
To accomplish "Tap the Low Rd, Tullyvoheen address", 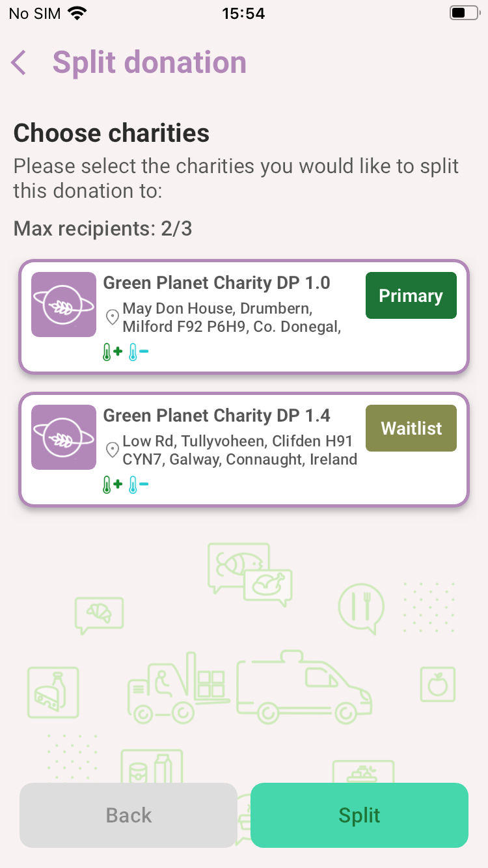I will pos(239,450).
